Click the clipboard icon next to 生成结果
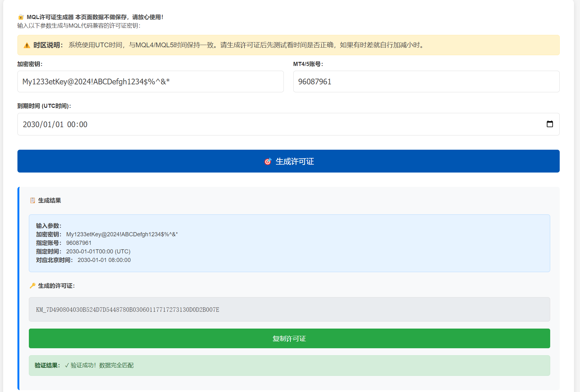Image resolution: width=580 pixels, height=392 pixels. (x=32, y=200)
